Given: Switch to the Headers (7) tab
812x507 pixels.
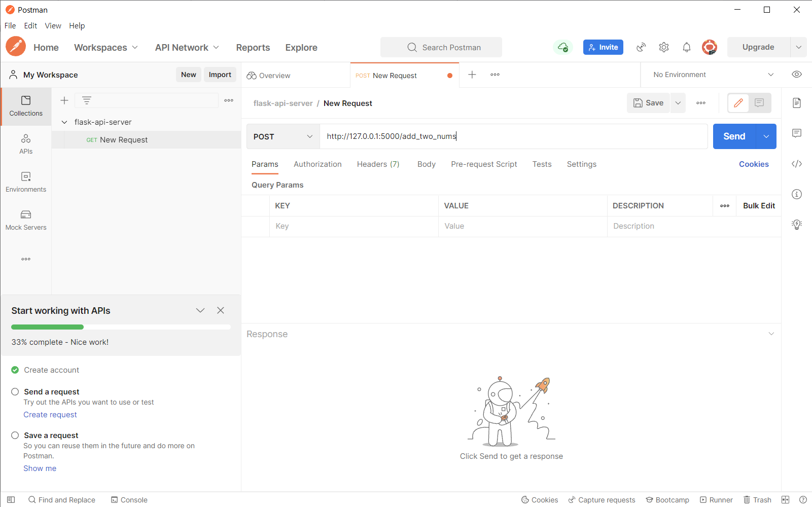Looking at the screenshot, I should pos(378,164).
